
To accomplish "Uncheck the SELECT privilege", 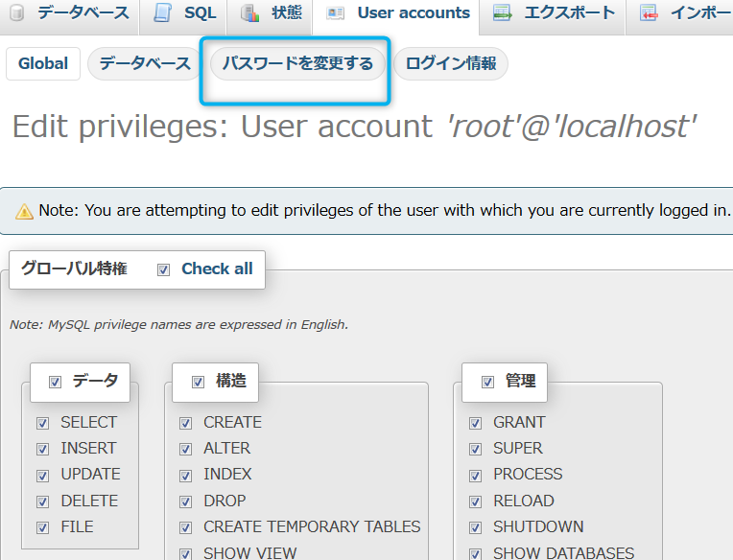I will 42,423.
